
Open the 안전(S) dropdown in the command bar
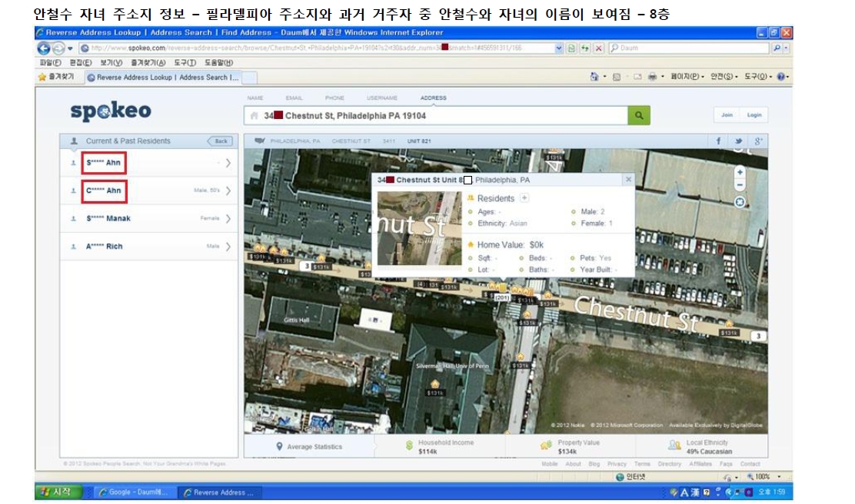pos(724,77)
